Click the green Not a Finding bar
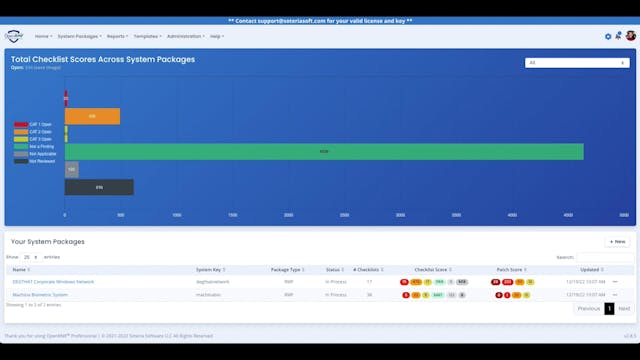The image size is (640, 360). pos(324,151)
